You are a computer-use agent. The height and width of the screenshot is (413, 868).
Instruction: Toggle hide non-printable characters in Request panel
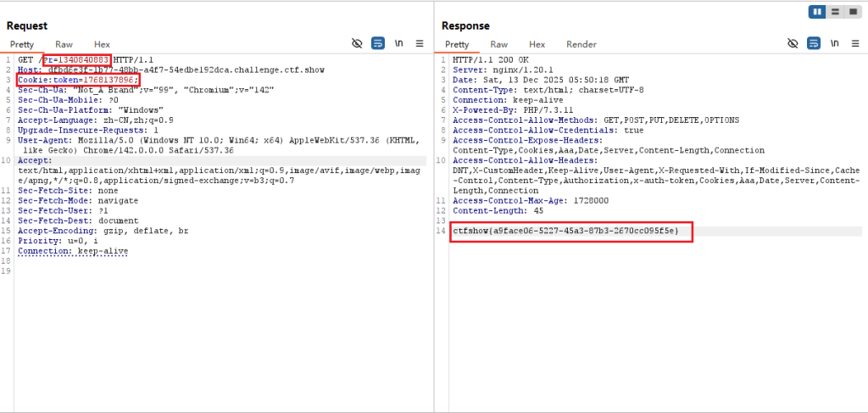pos(357,43)
